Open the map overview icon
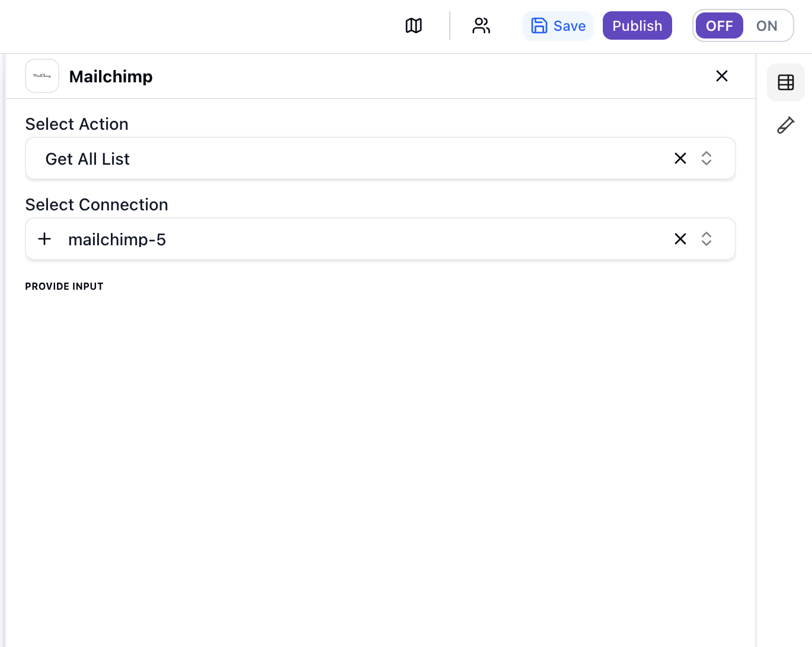The width and height of the screenshot is (812, 647). (x=413, y=25)
